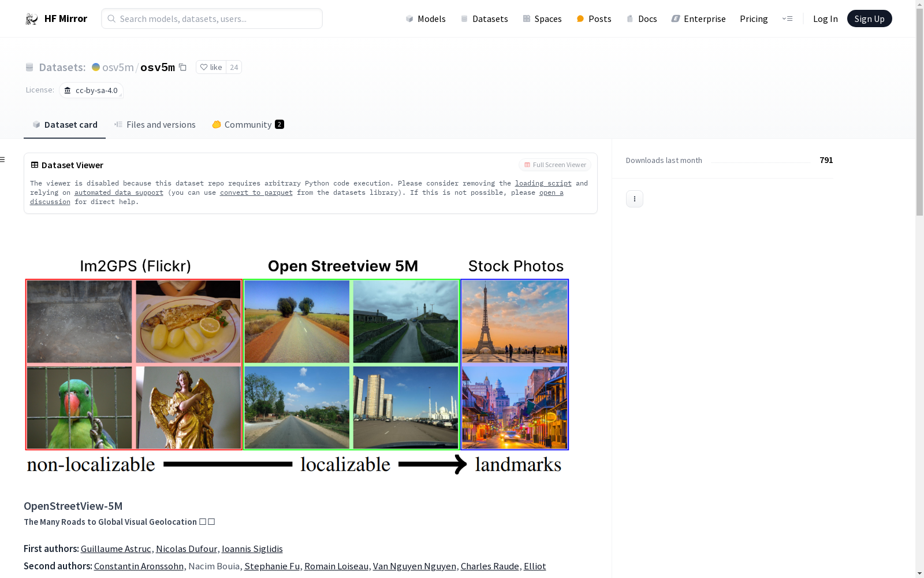Click the bold osv5m dataset name
Image resolution: width=924 pixels, height=578 pixels.
click(158, 67)
